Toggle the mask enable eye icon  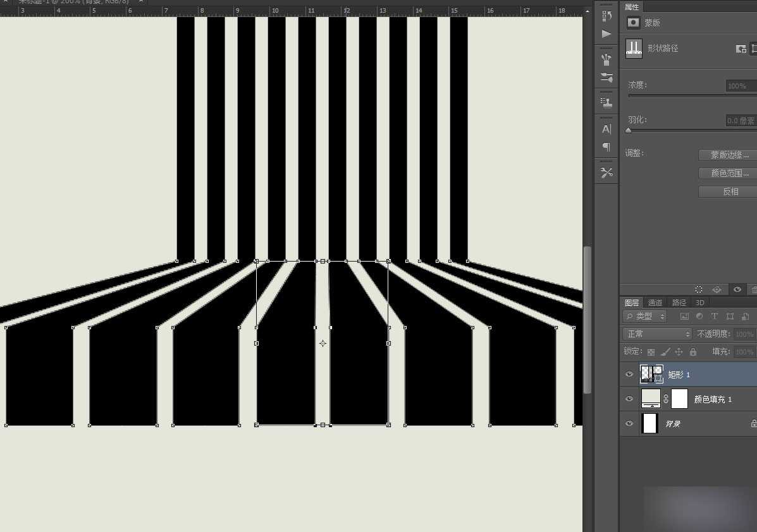pos(737,289)
